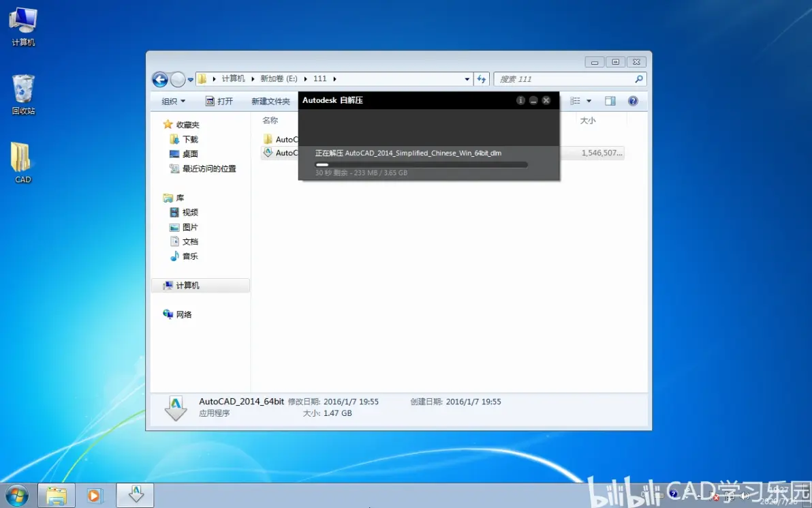Select the AutoC application file row icon
812x508 pixels.
(268, 153)
